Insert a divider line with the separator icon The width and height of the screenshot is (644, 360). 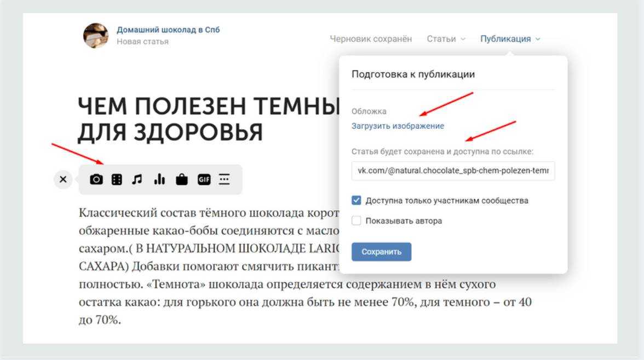[x=224, y=179]
